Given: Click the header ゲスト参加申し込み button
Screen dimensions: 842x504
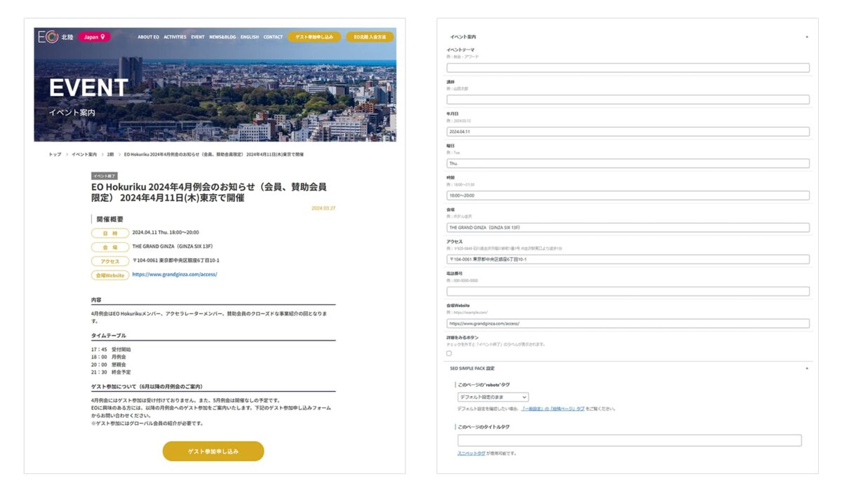Looking at the screenshot, I should [x=314, y=37].
